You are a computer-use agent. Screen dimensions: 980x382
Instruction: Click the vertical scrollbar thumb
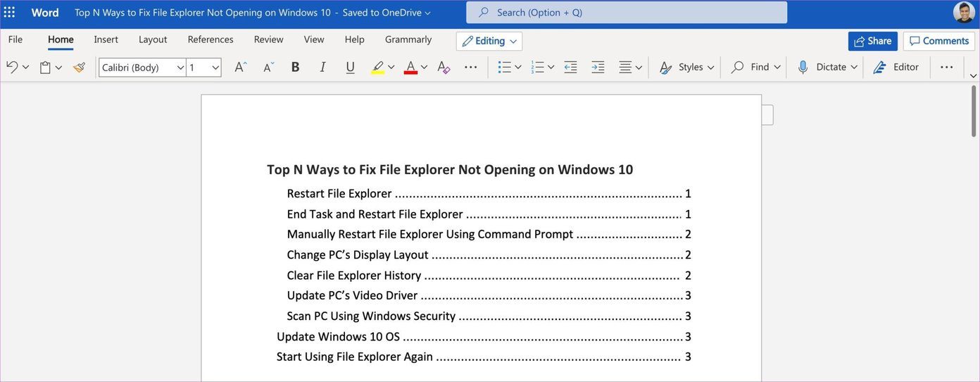pyautogui.click(x=974, y=111)
